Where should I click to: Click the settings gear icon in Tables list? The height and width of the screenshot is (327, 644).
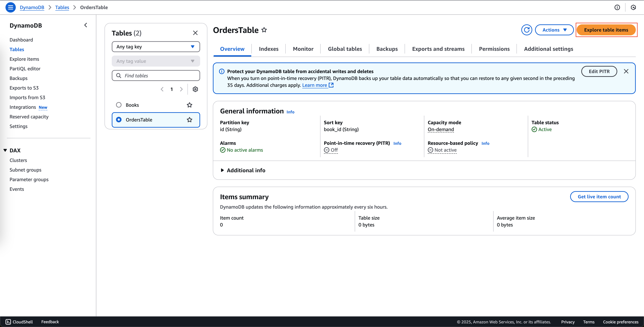pos(195,89)
